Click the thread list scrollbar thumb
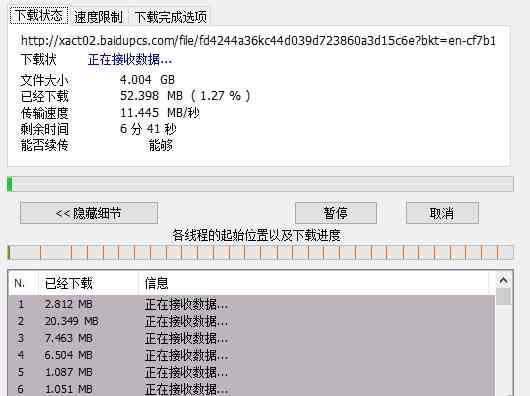 tap(503, 296)
